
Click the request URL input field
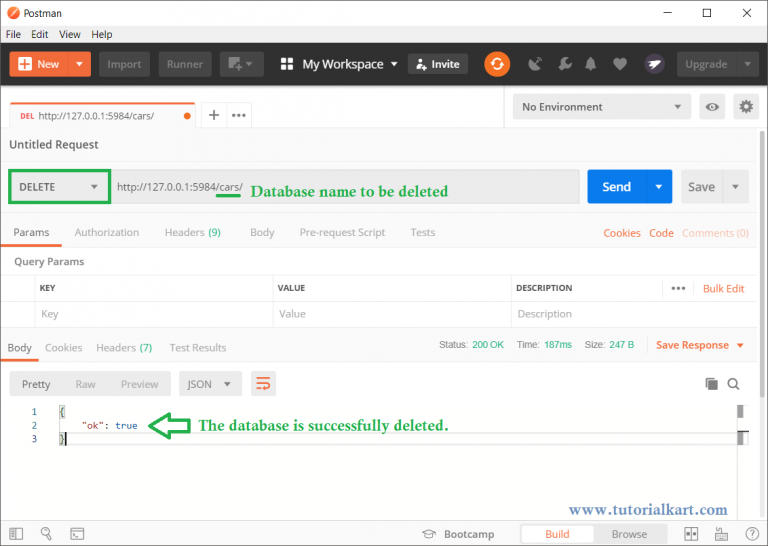click(400, 187)
